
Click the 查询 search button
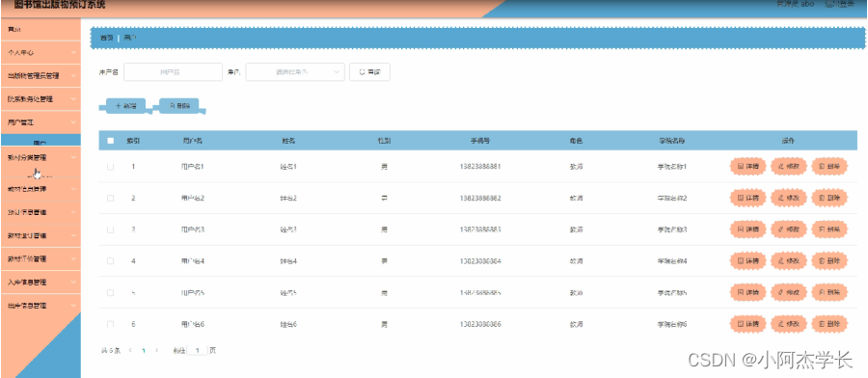click(369, 72)
